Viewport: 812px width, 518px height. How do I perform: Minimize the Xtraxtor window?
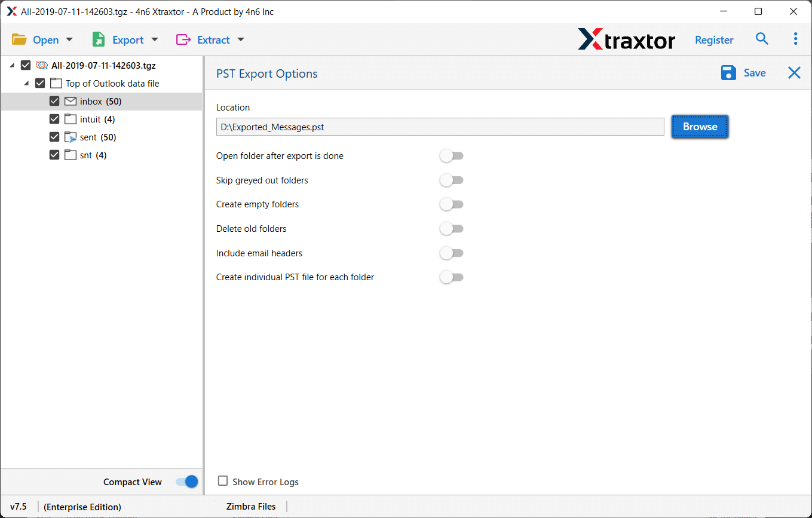click(x=722, y=11)
